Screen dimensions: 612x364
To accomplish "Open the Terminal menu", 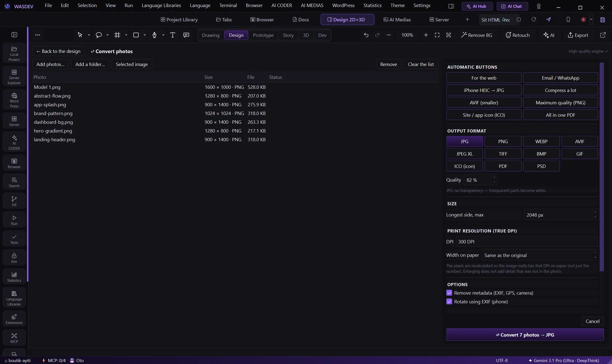I will coord(228,5).
